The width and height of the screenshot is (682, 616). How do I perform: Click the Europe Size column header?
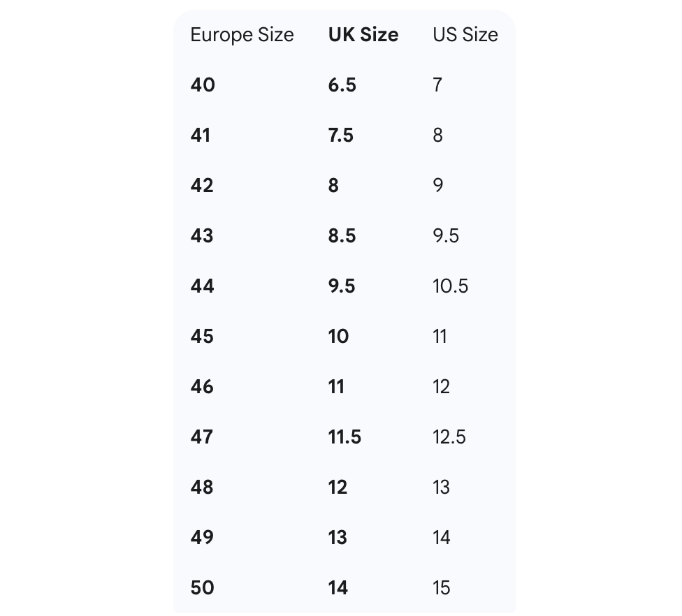[x=242, y=35]
